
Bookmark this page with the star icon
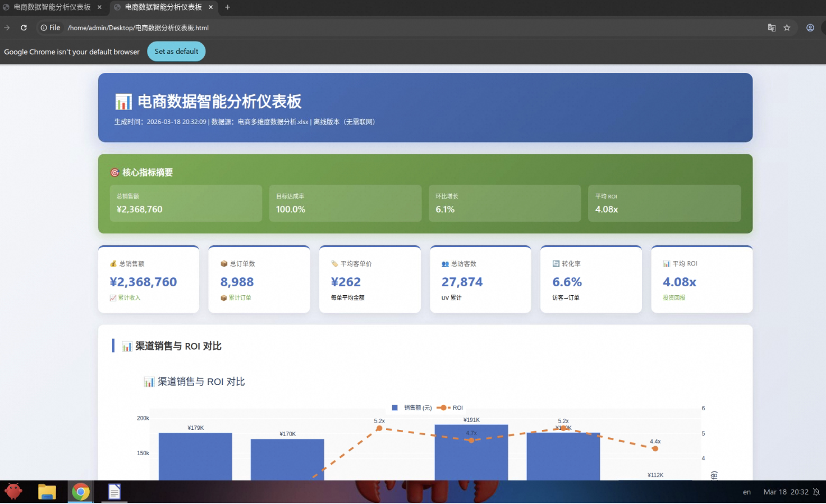pyautogui.click(x=787, y=28)
